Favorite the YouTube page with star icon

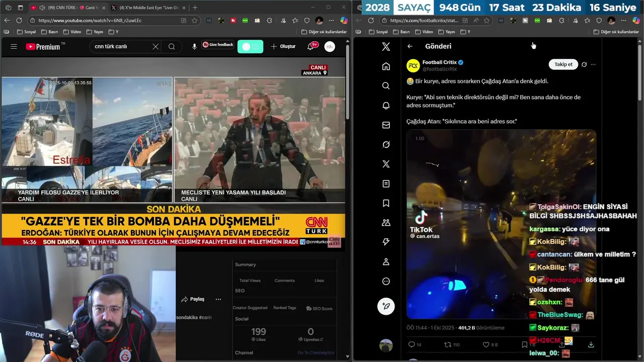(195, 20)
